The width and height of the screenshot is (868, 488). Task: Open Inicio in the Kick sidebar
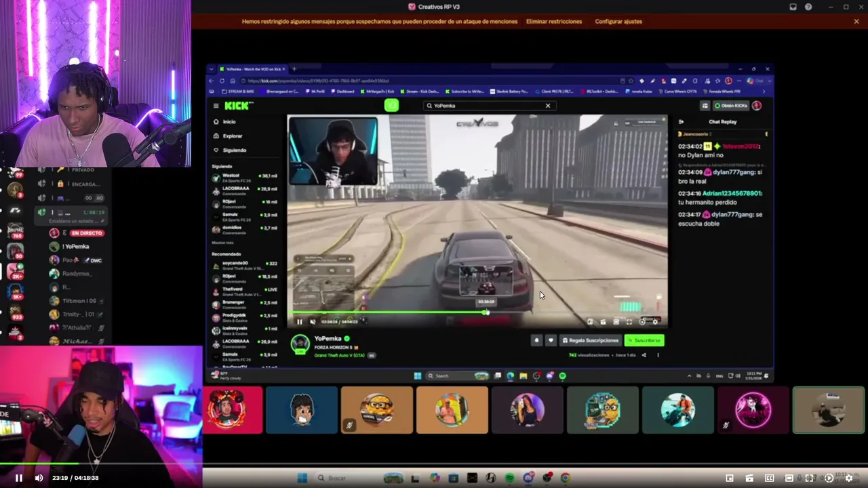(x=229, y=122)
